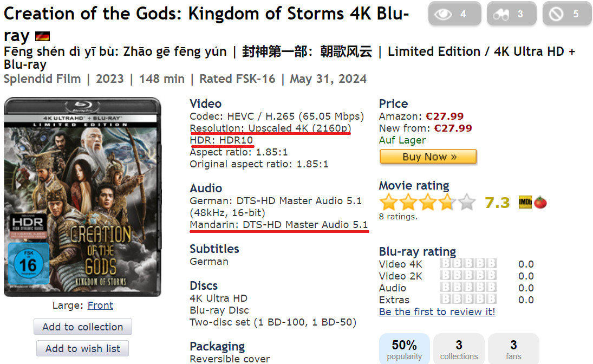The image size is (593, 364).
Task: Select the 50% popularity tab
Action: click(405, 349)
